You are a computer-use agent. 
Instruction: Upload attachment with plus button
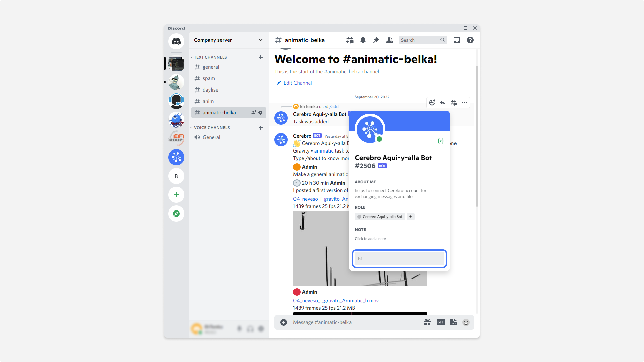[284, 322]
